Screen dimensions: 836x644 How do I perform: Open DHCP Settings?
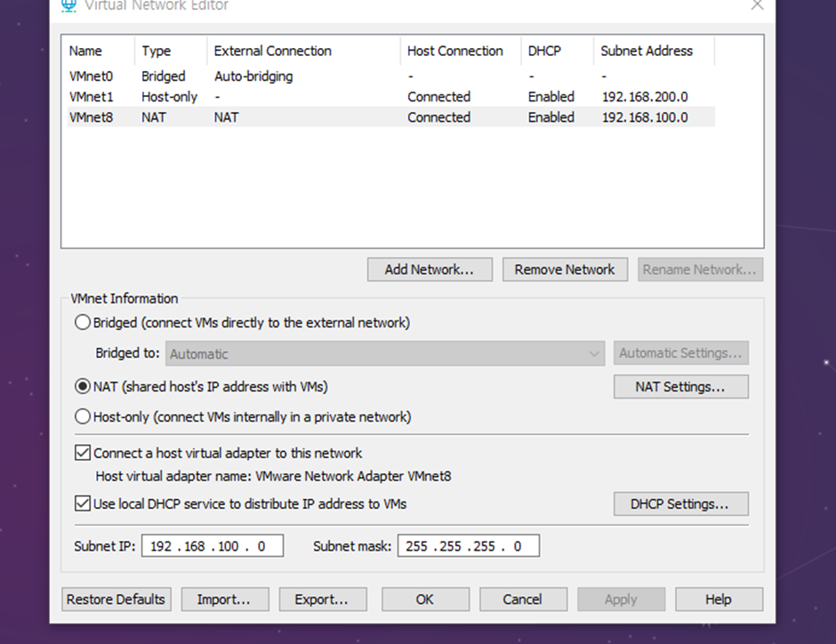(681, 503)
